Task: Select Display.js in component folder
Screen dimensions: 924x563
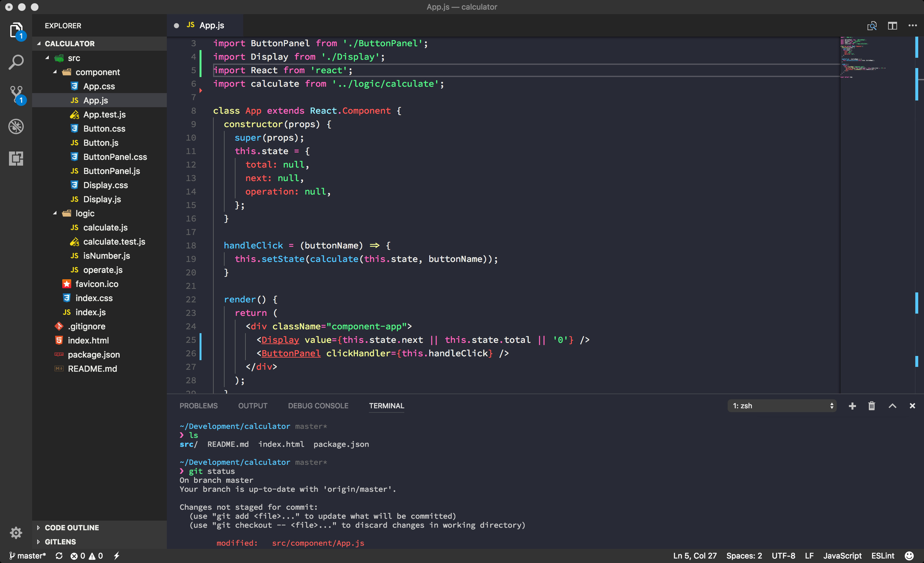Action: [x=102, y=199]
